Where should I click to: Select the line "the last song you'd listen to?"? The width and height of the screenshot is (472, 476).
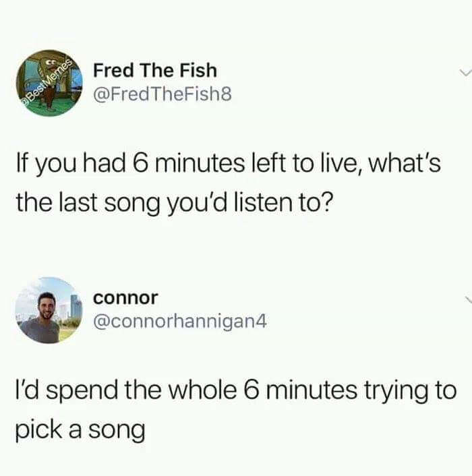point(175,203)
